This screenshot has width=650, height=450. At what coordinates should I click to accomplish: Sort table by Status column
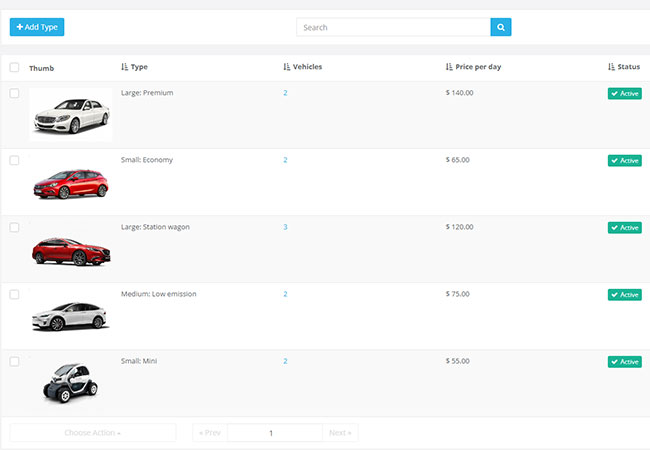point(624,67)
